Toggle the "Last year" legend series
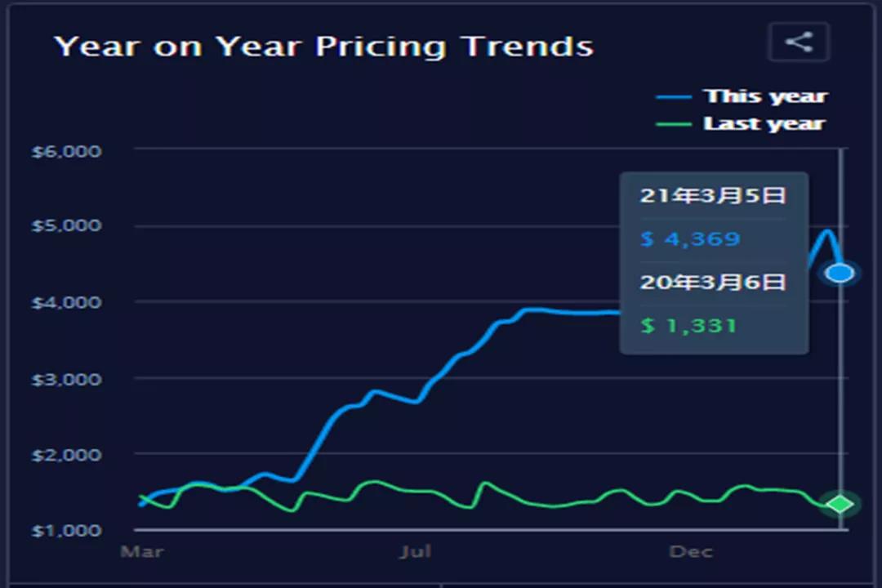Image resolution: width=882 pixels, height=588 pixels. coord(764,124)
